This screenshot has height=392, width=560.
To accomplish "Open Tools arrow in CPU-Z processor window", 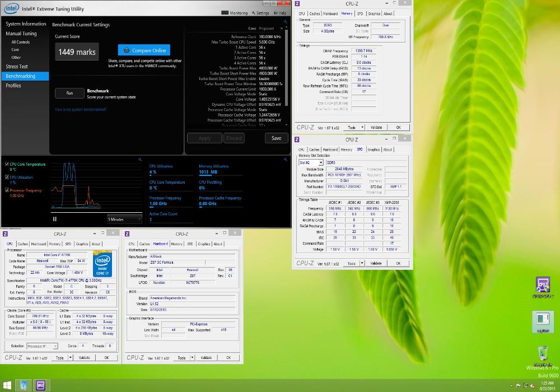I will (71, 358).
